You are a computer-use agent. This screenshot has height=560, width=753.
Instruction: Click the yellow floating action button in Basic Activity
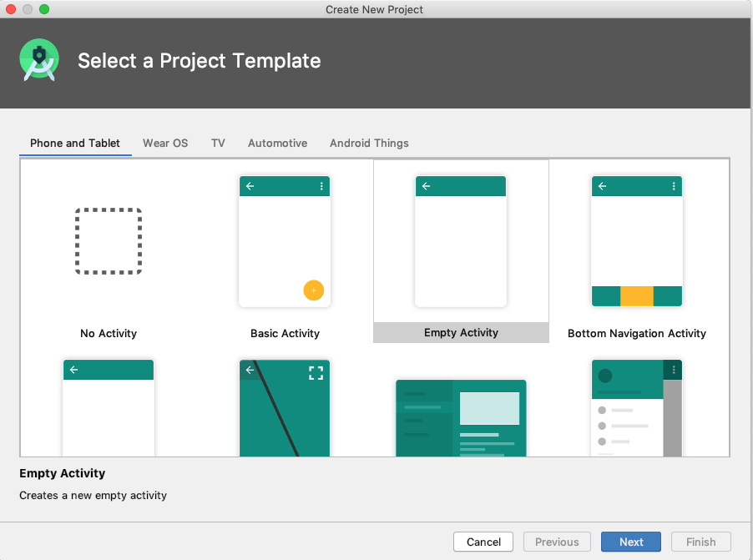pos(314,290)
